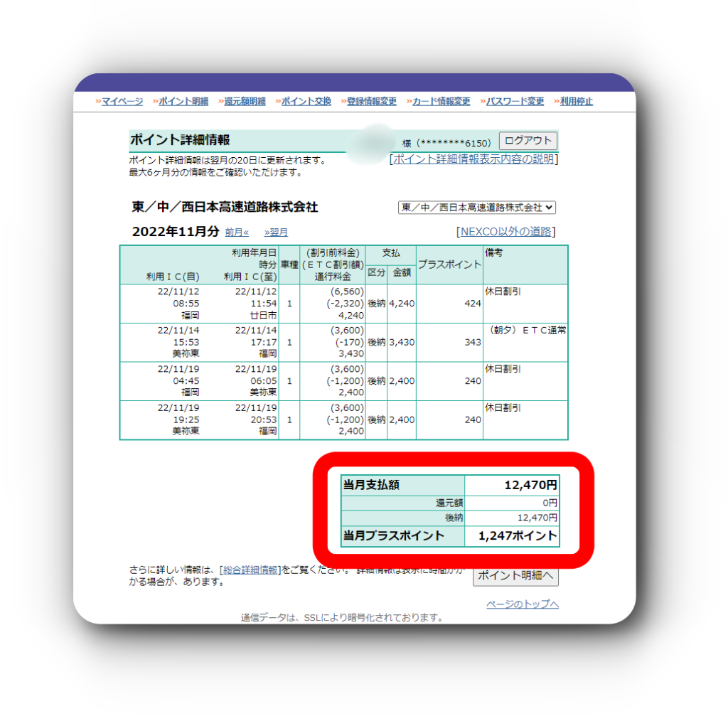Open the マイページ navigation link
728x716 pixels.
click(x=122, y=102)
